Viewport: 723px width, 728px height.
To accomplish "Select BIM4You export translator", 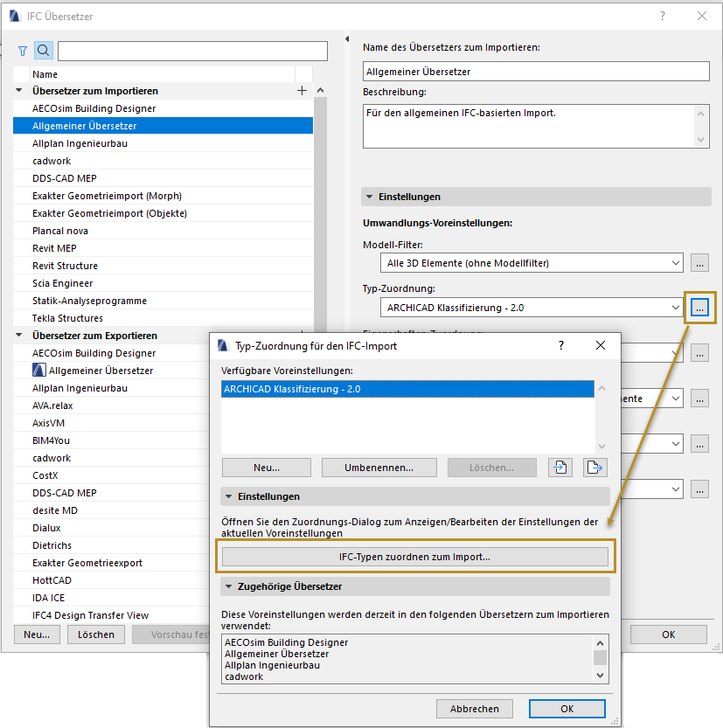I will (x=111, y=440).
